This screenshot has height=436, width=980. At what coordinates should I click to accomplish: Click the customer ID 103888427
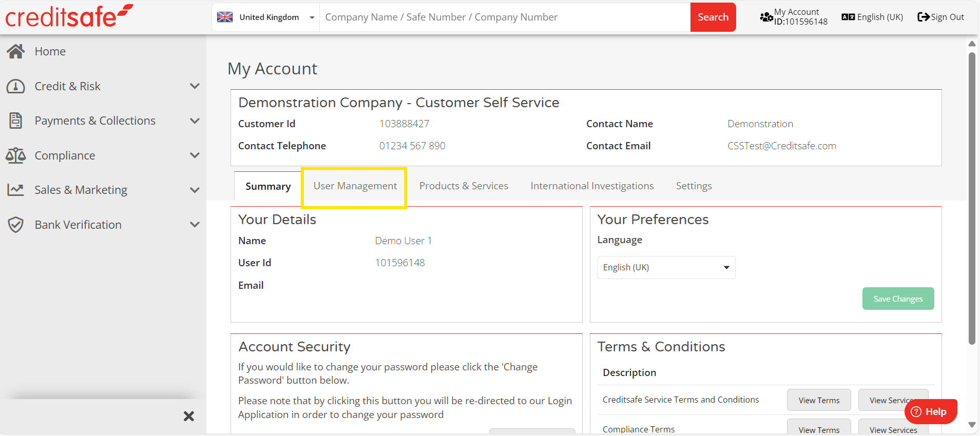click(404, 124)
